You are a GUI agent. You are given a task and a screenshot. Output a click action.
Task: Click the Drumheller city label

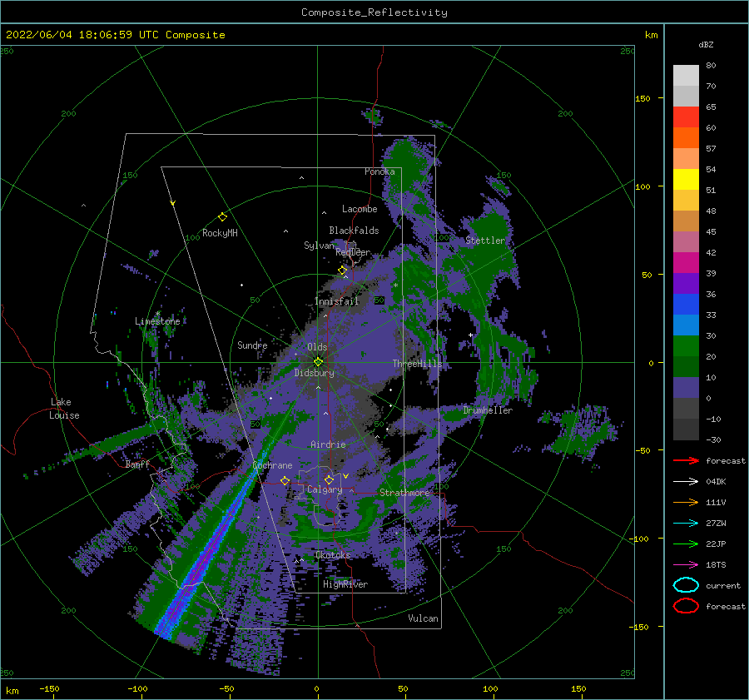pos(488,410)
